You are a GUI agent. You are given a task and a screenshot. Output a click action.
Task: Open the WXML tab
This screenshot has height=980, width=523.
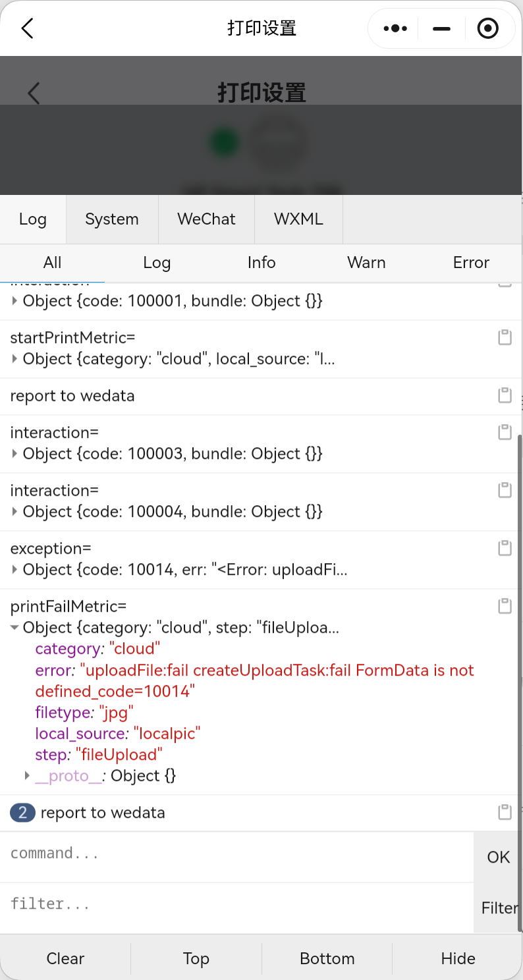pos(298,219)
